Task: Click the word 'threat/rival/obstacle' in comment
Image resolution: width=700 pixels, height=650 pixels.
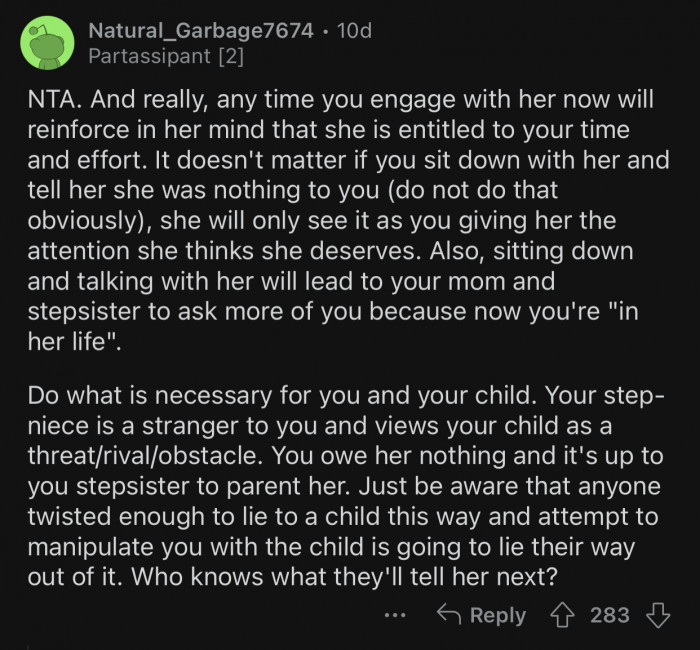Action: click(x=149, y=456)
